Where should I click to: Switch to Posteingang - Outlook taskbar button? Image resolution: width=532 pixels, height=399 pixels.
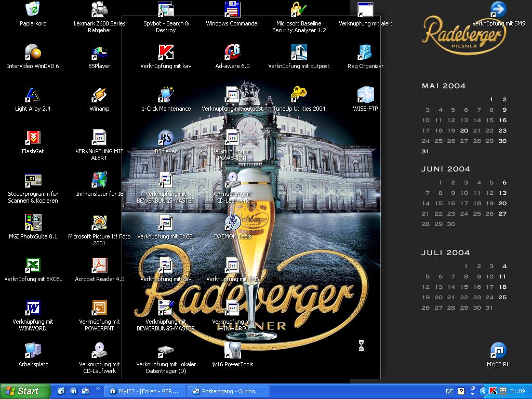pos(229,391)
